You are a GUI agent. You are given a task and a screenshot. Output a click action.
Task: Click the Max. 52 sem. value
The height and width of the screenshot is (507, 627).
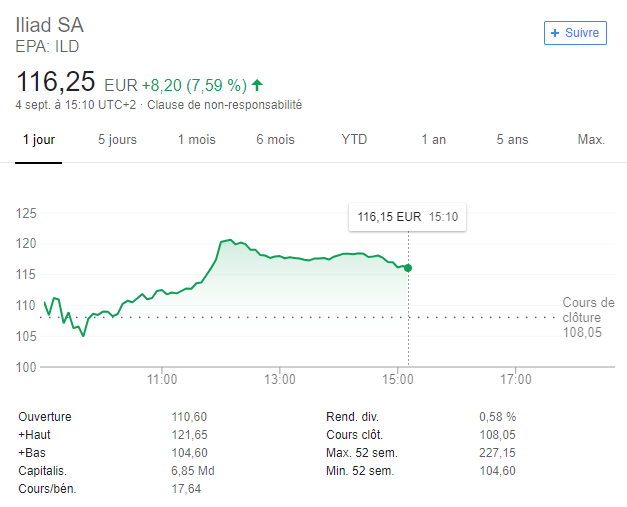click(498, 453)
